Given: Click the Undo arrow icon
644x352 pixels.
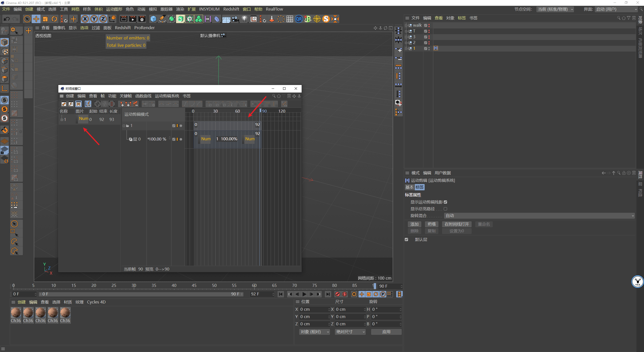Looking at the screenshot, I should pyautogui.click(x=7, y=19).
